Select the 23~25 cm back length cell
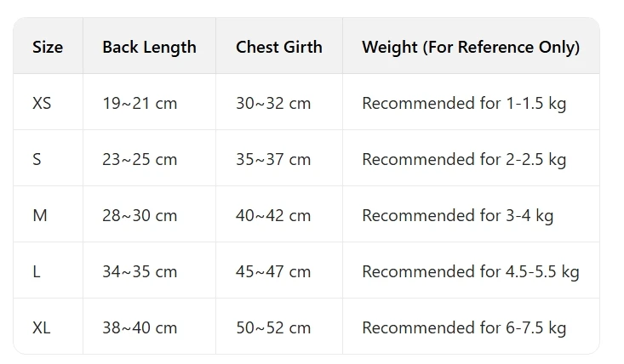Image resolution: width=624 pixels, height=364 pixels. click(x=140, y=159)
